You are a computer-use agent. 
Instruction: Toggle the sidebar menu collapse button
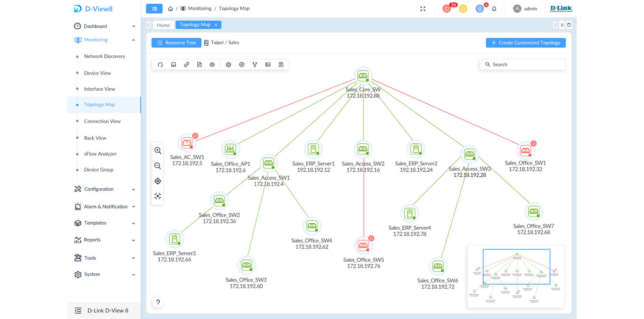pyautogui.click(x=154, y=9)
